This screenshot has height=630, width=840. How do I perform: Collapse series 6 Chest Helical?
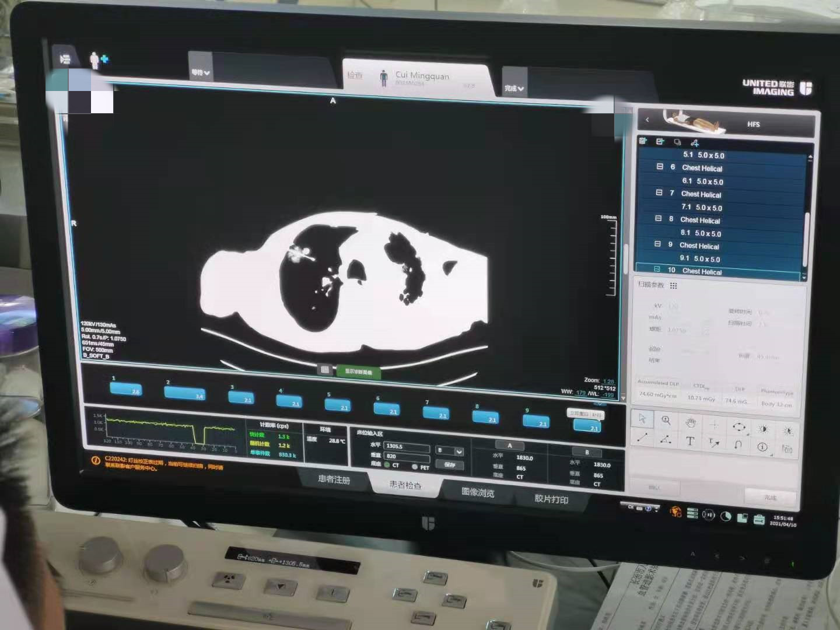[x=660, y=167]
